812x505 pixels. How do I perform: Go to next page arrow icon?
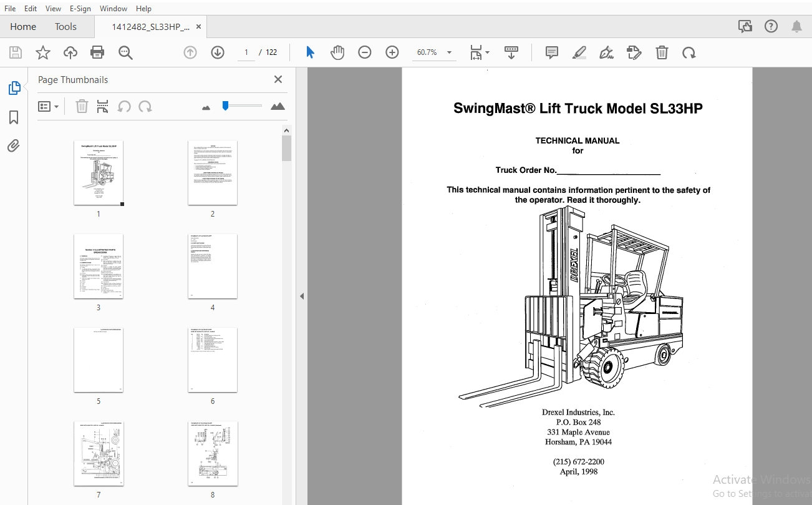pyautogui.click(x=218, y=52)
